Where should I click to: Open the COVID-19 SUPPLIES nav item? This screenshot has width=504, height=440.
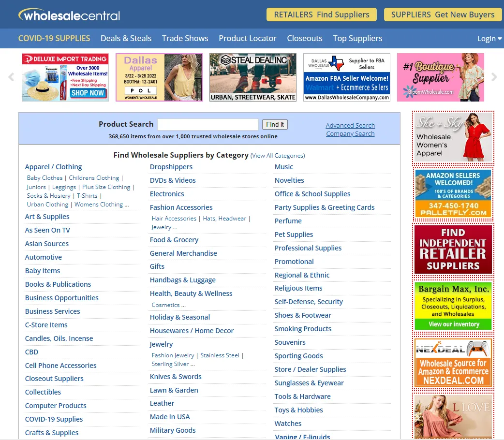click(x=54, y=38)
